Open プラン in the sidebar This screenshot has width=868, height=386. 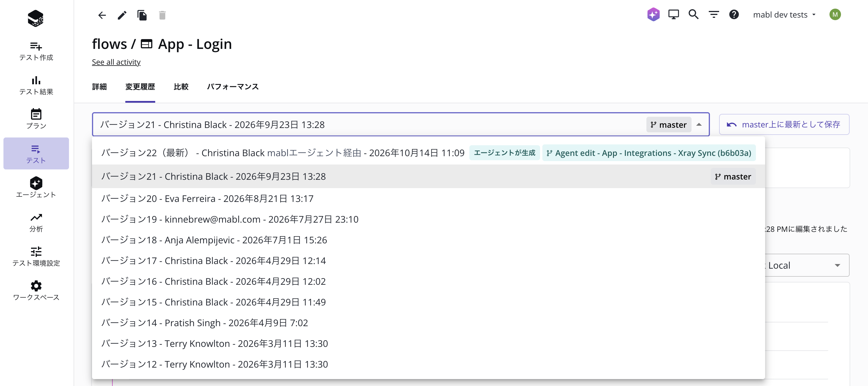tap(36, 119)
